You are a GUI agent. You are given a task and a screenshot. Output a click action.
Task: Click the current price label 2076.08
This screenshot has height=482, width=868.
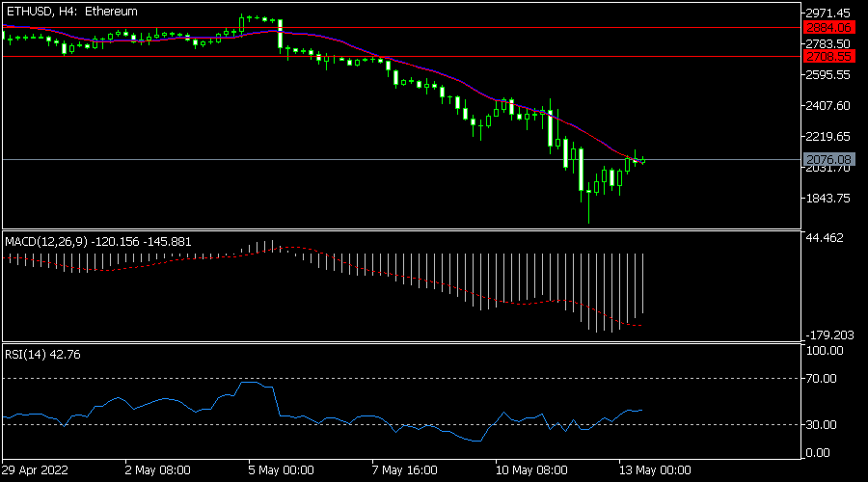pyautogui.click(x=828, y=159)
